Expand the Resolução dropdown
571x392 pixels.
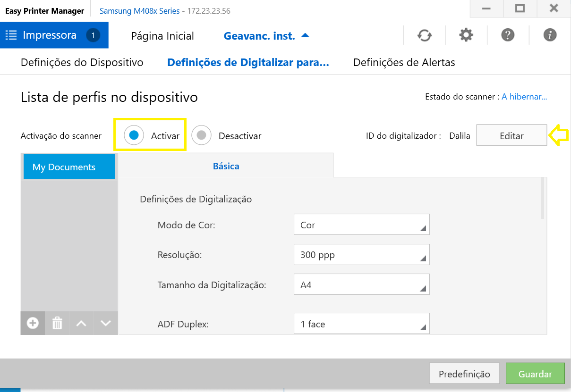[x=361, y=255]
